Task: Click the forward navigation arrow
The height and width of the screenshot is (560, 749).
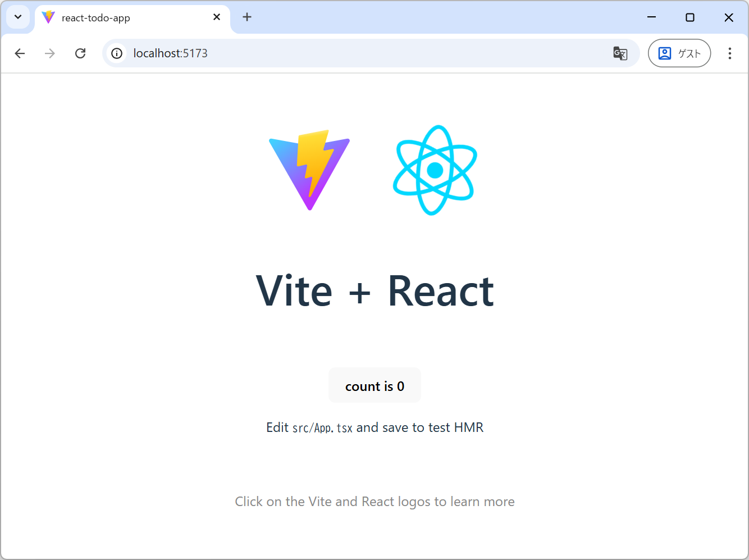Action: pos(50,53)
